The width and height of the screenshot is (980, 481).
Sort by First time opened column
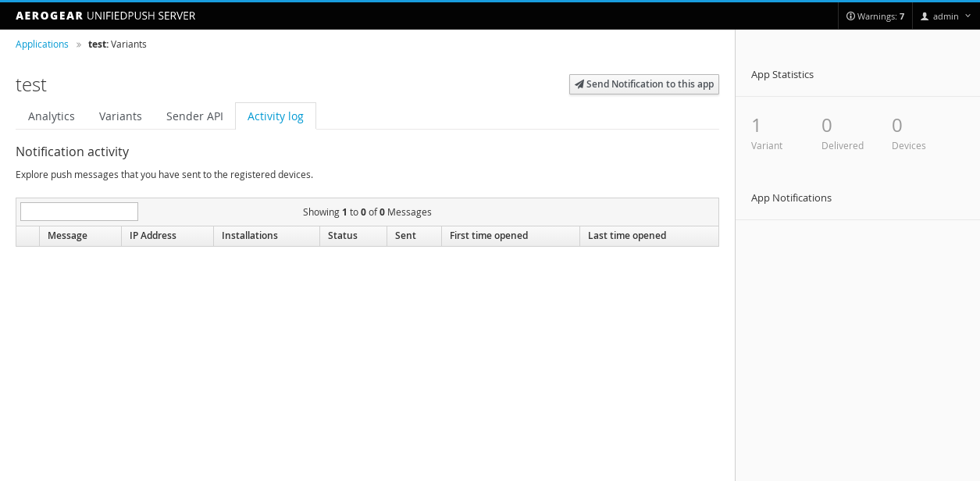[489, 236]
